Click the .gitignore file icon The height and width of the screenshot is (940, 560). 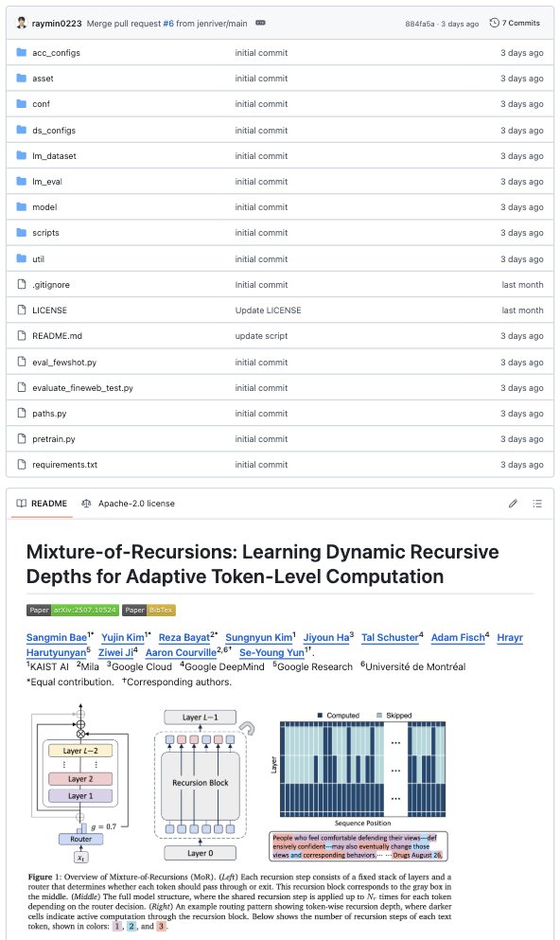coord(22,284)
